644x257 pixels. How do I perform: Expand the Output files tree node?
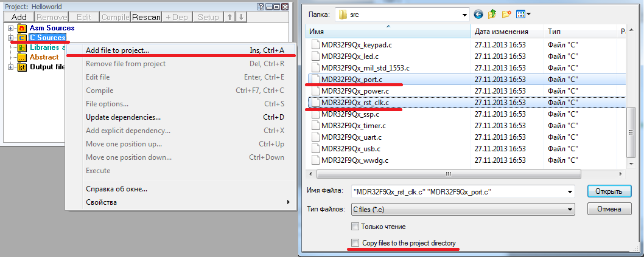pyautogui.click(x=11, y=67)
